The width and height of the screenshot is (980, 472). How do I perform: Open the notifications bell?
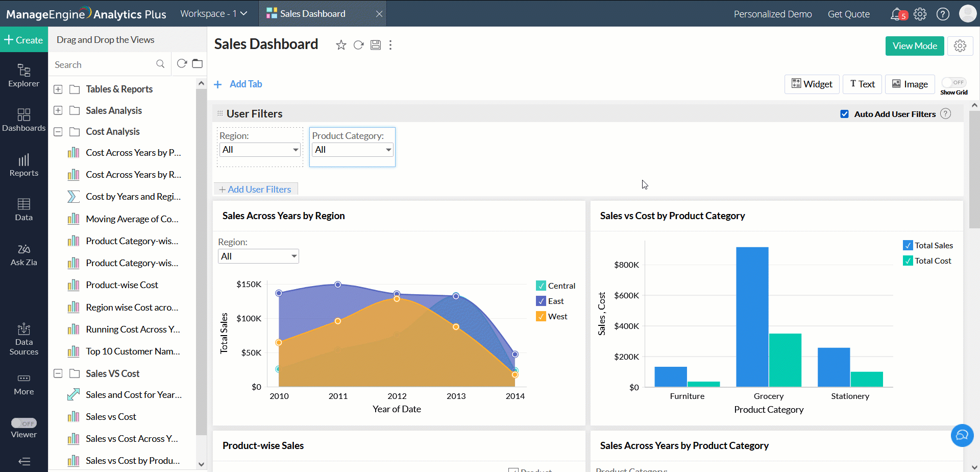tap(896, 14)
